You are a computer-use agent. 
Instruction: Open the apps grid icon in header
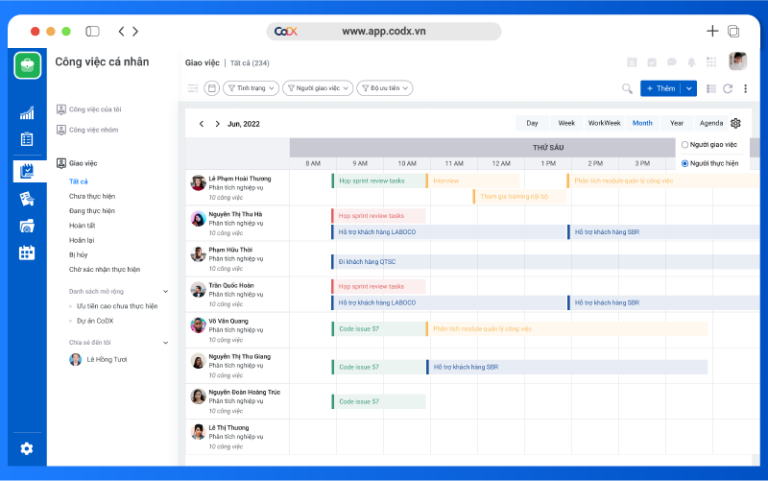[711, 62]
